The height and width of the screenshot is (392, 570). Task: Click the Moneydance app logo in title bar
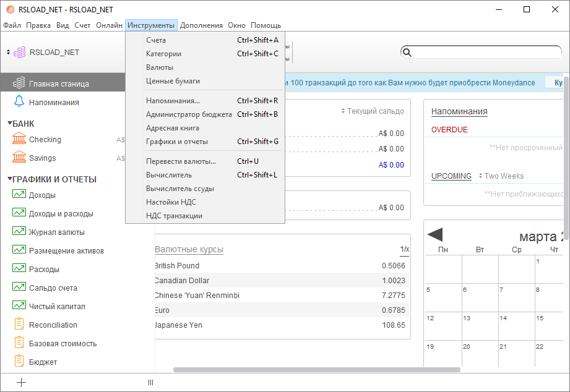[11, 9]
